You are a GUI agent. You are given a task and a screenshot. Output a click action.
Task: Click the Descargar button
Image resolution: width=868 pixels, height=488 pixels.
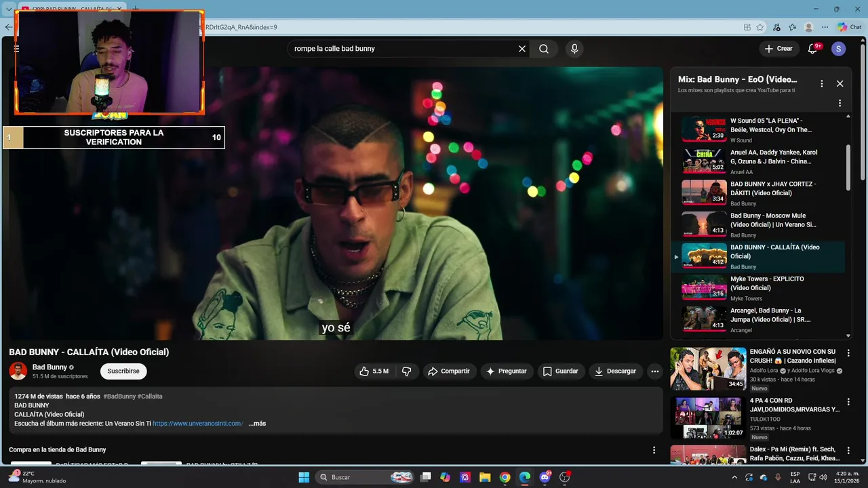(x=616, y=371)
